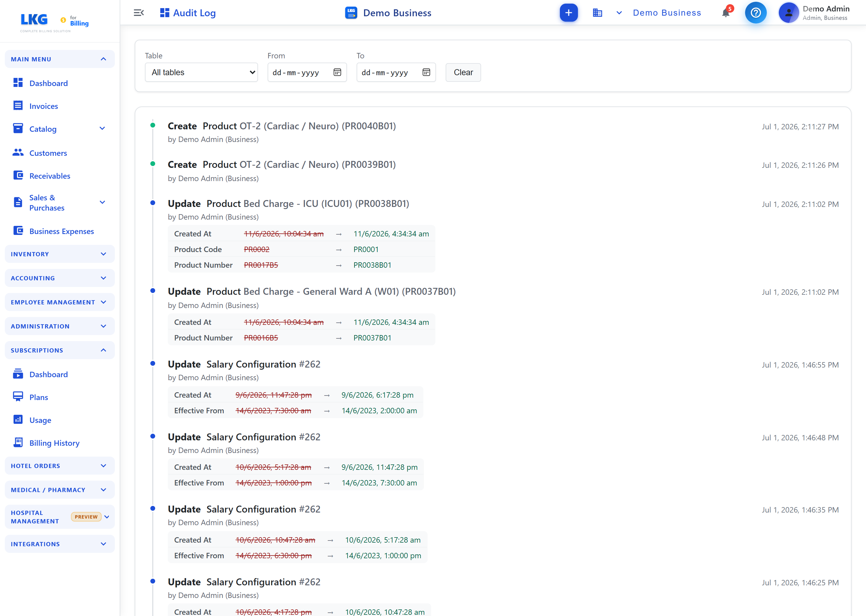
Task: Expand the Integrations section
Action: [60, 544]
